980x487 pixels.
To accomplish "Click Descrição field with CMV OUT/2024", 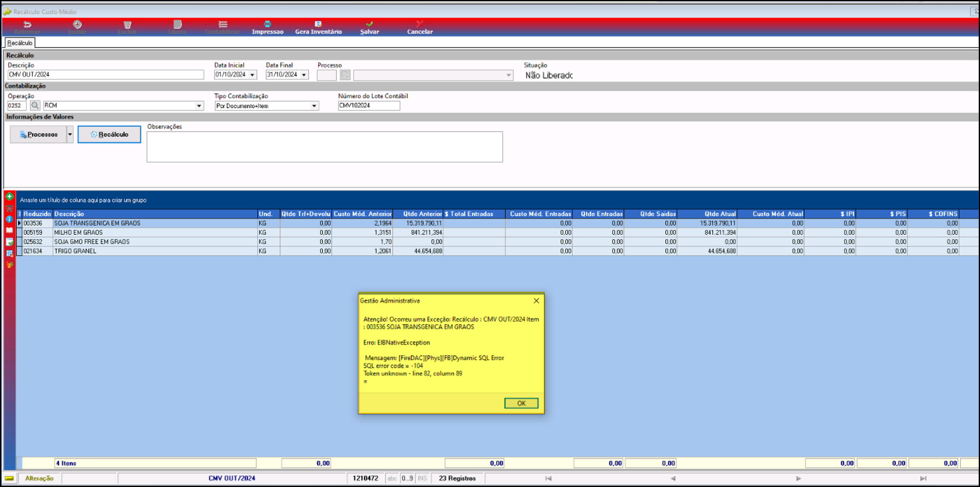I will tap(106, 74).
